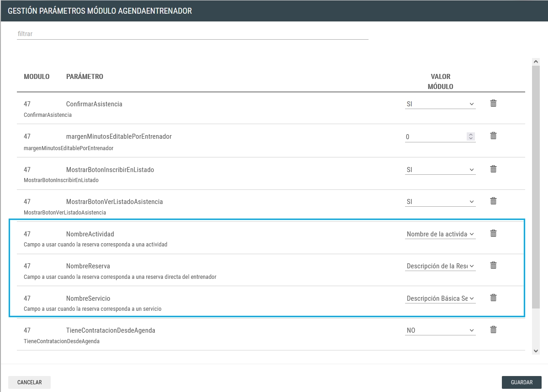Screen dimensions: 548x392
Task: Click trash icon for NombreServicio
Action: [x=493, y=298]
